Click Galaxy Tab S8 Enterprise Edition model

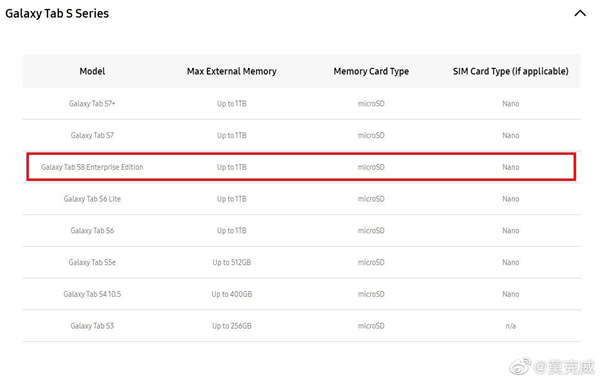coord(92,167)
